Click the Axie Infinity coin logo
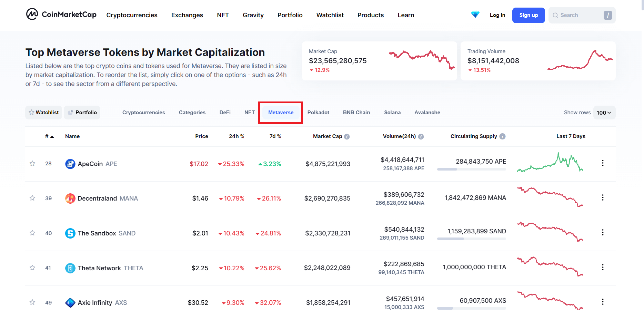 pyautogui.click(x=70, y=303)
